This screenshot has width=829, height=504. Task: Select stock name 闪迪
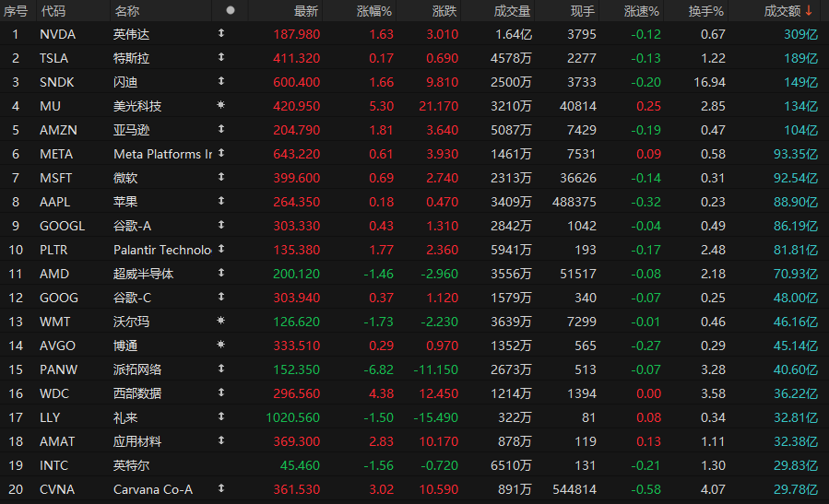[125, 82]
